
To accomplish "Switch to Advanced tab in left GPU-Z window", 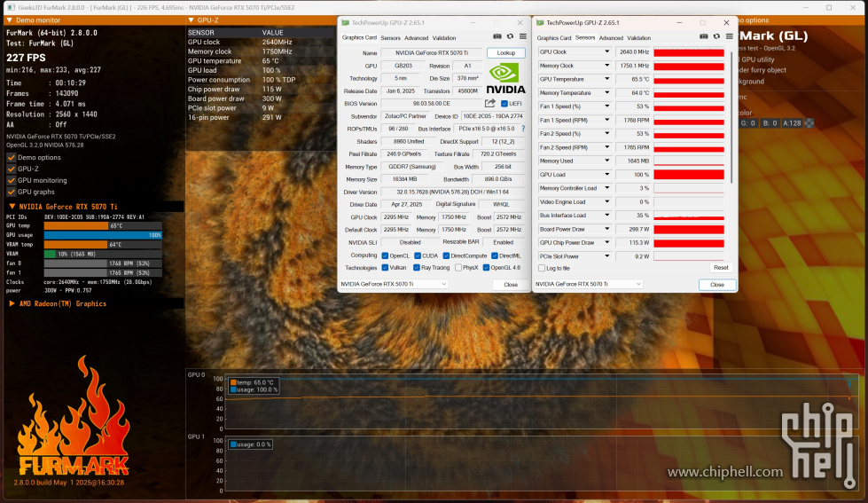I will (417, 38).
